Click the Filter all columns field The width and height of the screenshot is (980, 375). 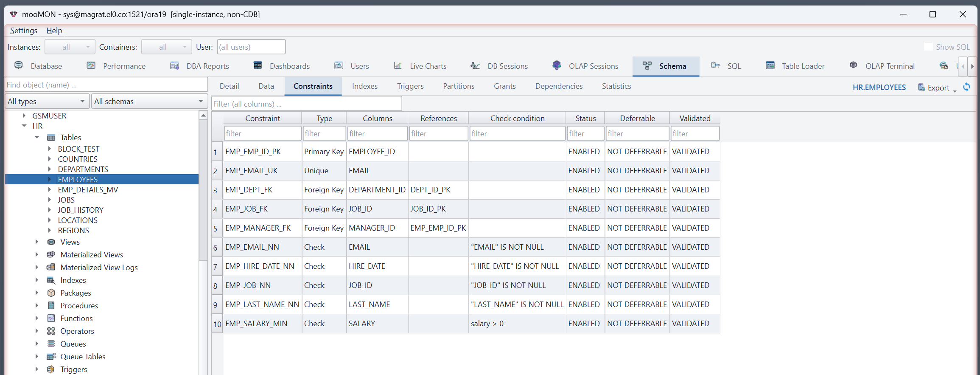(307, 104)
